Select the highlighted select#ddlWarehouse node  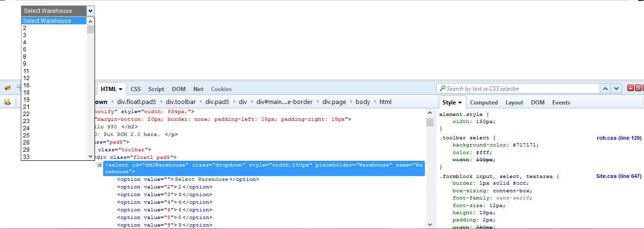click(x=264, y=168)
